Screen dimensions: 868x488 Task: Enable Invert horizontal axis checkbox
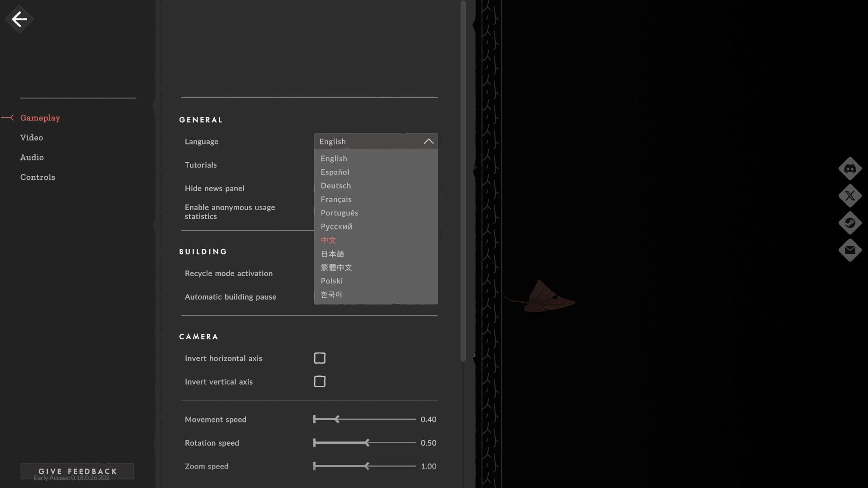(320, 358)
